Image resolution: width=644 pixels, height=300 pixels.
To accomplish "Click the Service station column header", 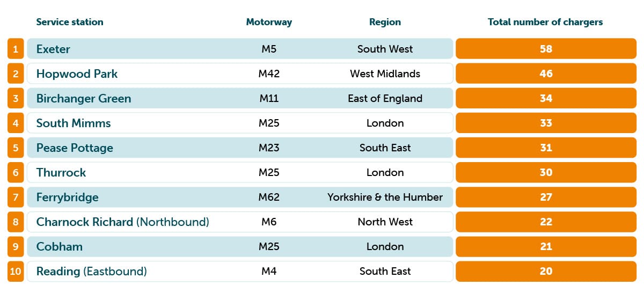I will click(x=70, y=22).
